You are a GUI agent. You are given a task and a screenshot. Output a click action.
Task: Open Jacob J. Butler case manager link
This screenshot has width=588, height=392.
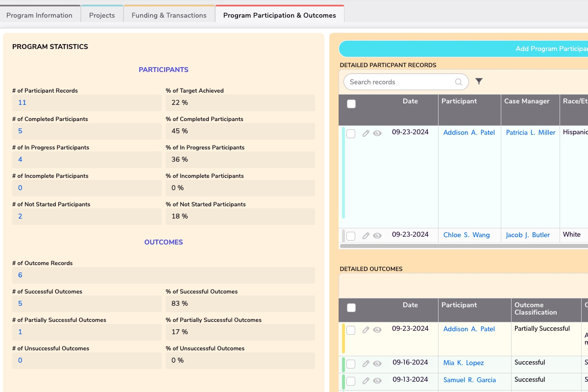coord(528,235)
